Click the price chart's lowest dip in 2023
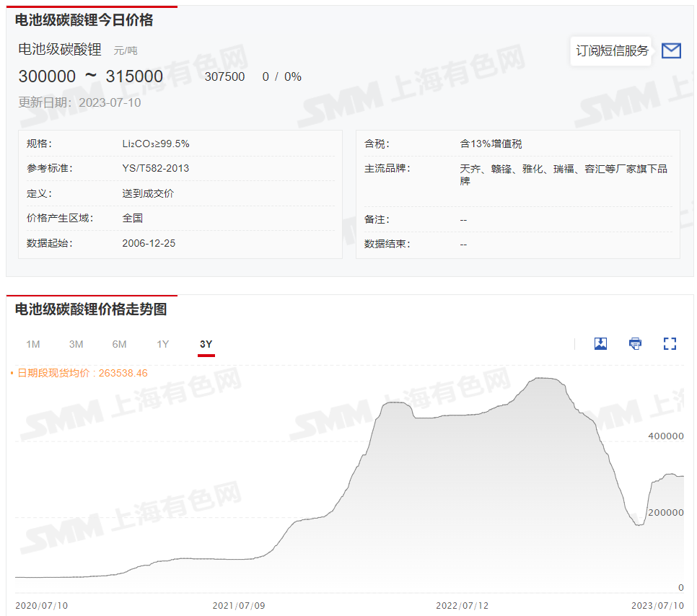The height and width of the screenshot is (616, 697). click(639, 525)
